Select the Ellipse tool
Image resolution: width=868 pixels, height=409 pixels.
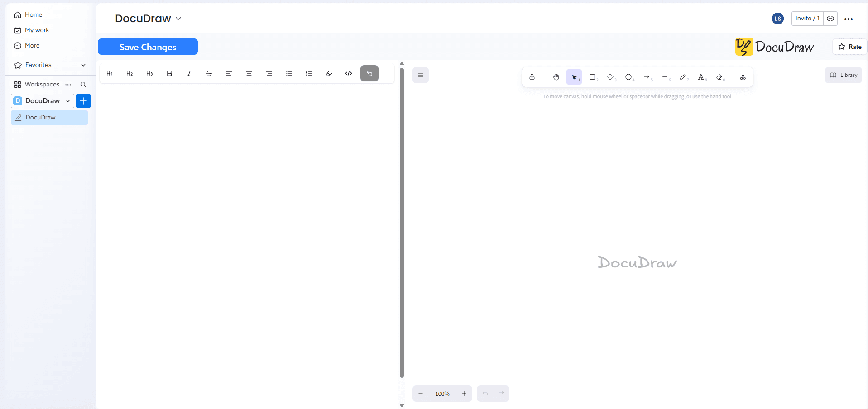pos(628,77)
